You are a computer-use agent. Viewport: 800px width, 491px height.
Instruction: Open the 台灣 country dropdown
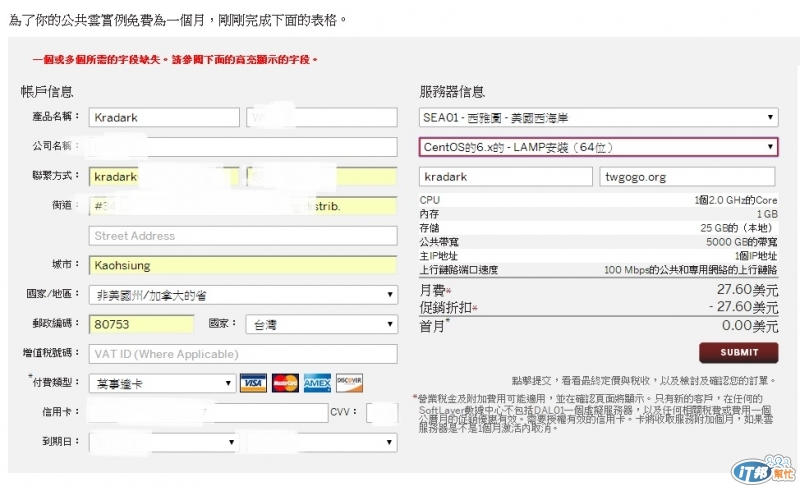[321, 325]
